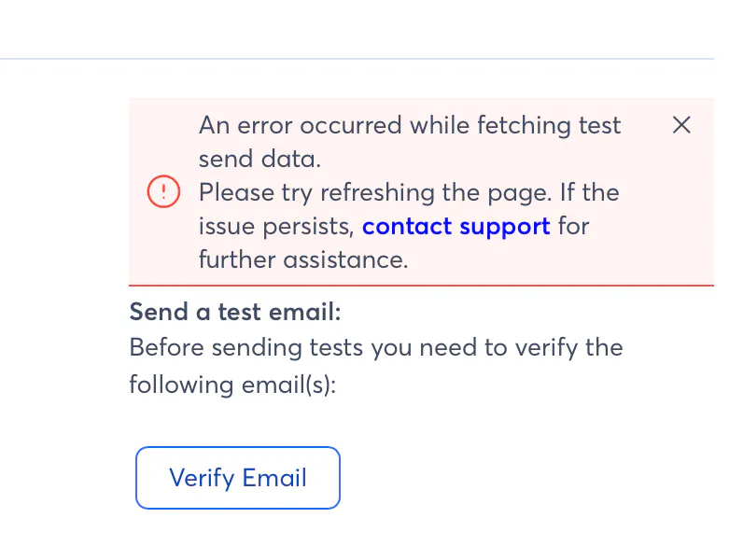Click empty pink area right of 'further assistance.'

tap(560, 259)
